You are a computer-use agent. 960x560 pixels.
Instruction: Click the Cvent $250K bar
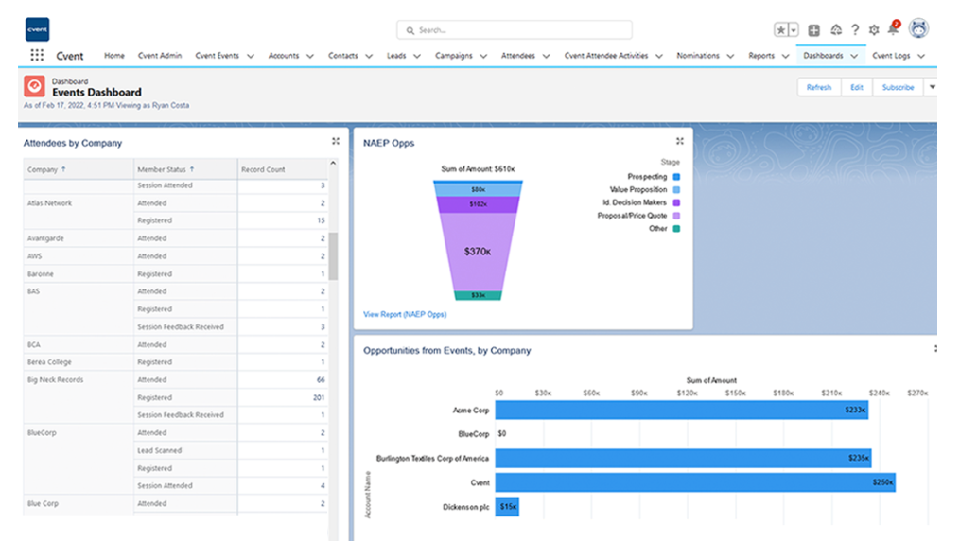695,482
